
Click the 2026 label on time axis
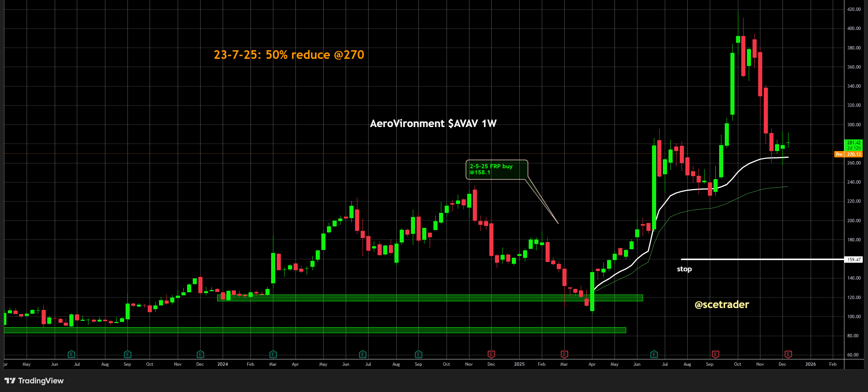[x=811, y=364]
